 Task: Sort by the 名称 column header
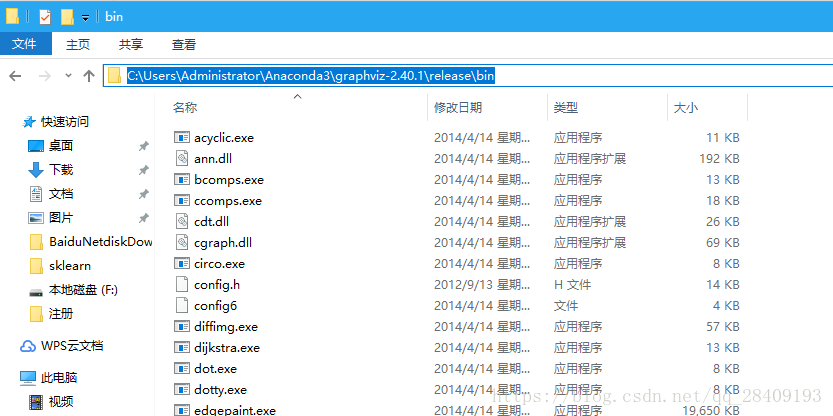(x=185, y=108)
